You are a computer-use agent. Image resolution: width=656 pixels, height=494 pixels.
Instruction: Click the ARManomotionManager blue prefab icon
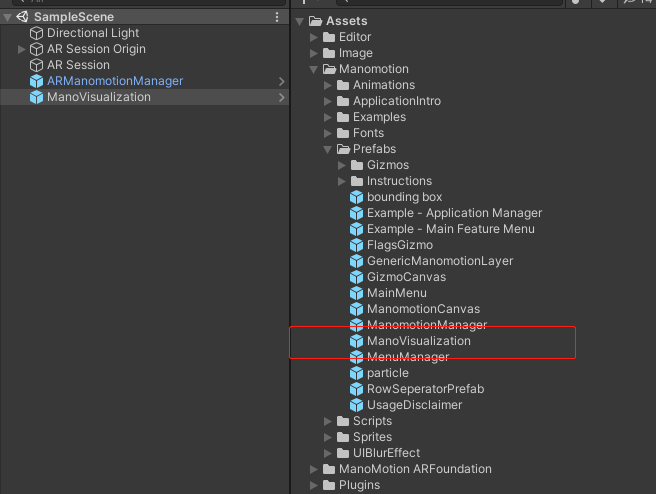coord(36,81)
